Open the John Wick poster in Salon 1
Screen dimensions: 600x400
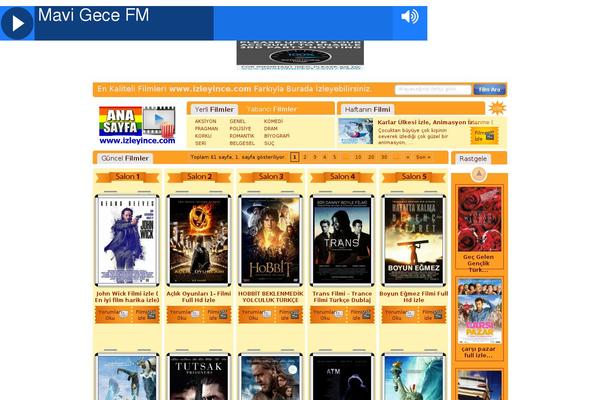127,240
